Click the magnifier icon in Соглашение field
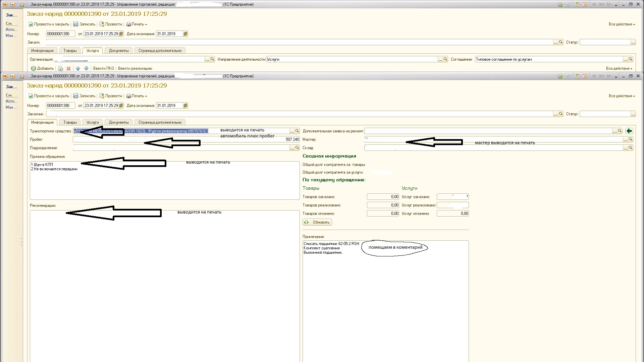Viewport: 644px width, 362px height. tap(631, 59)
